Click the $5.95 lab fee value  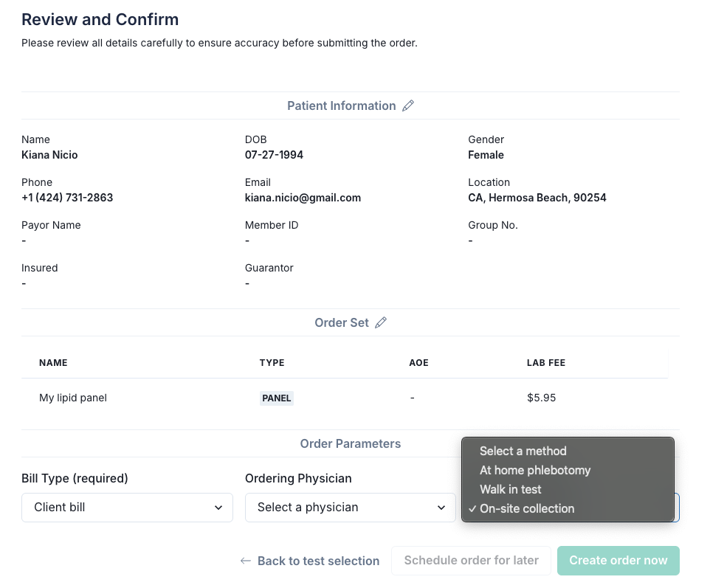click(x=541, y=398)
